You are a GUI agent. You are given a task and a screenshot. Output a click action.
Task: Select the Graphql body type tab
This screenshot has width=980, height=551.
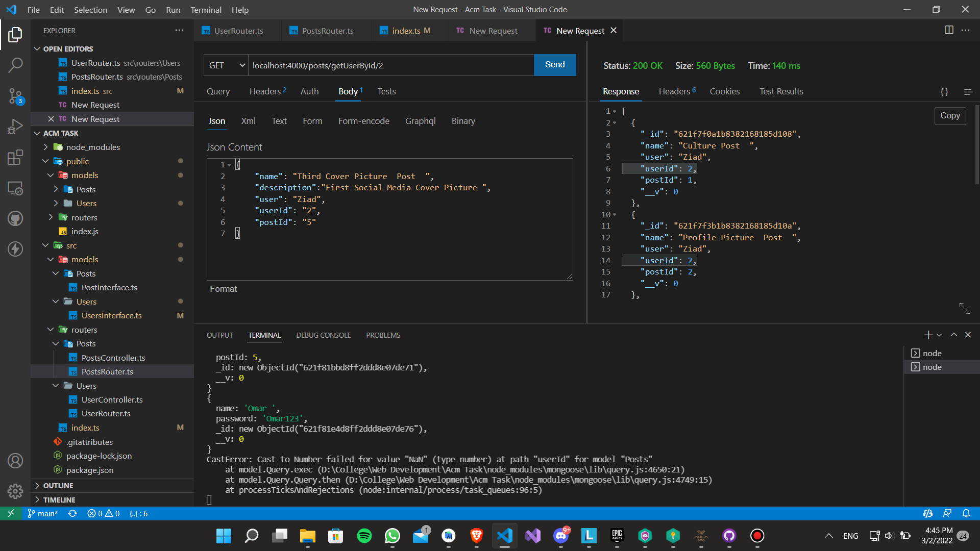[x=420, y=121]
